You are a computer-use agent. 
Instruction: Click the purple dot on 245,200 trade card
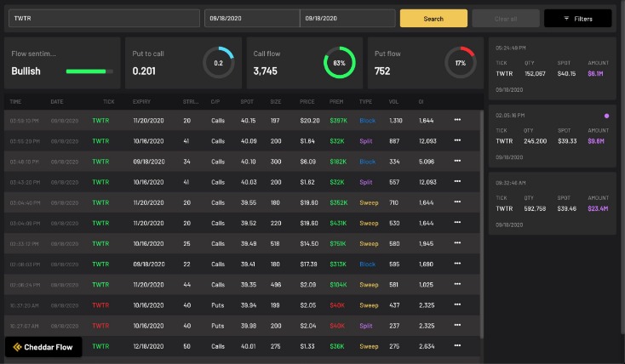pyautogui.click(x=606, y=116)
